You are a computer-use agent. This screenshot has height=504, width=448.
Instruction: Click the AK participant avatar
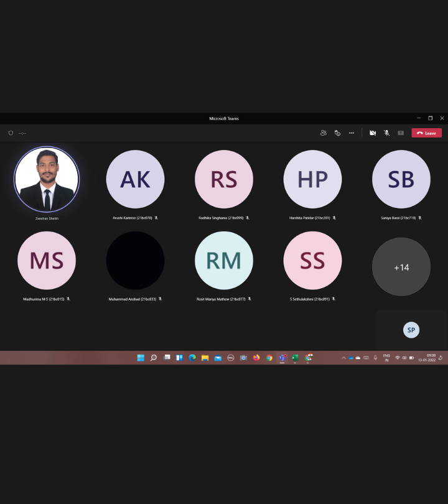(135, 179)
